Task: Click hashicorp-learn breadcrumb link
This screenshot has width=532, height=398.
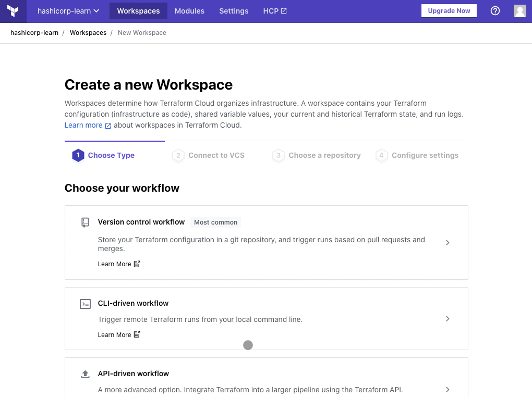Action: [x=34, y=32]
